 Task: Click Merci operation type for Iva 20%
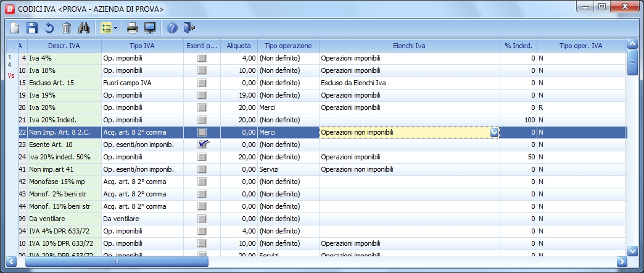pos(288,107)
